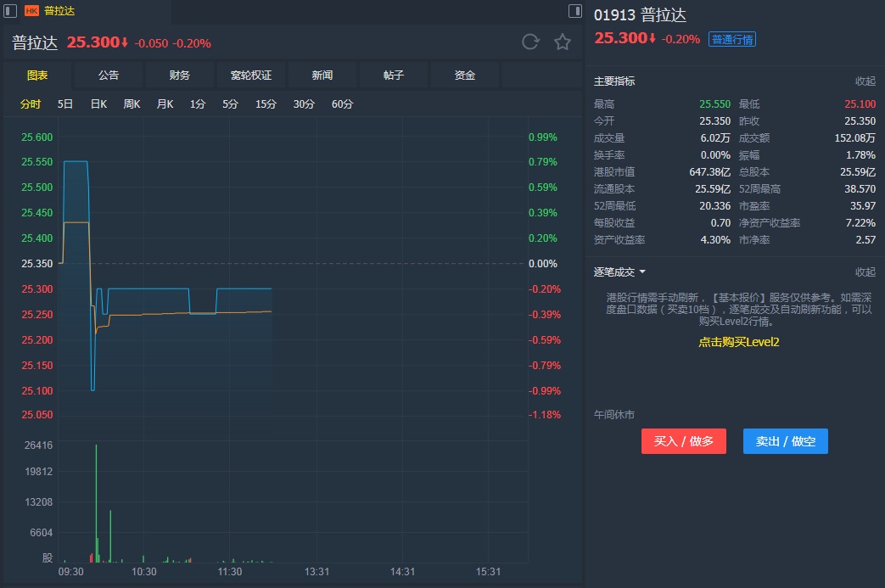Click the 最低 value 25.100
This screenshot has width=885, height=588.
point(860,104)
